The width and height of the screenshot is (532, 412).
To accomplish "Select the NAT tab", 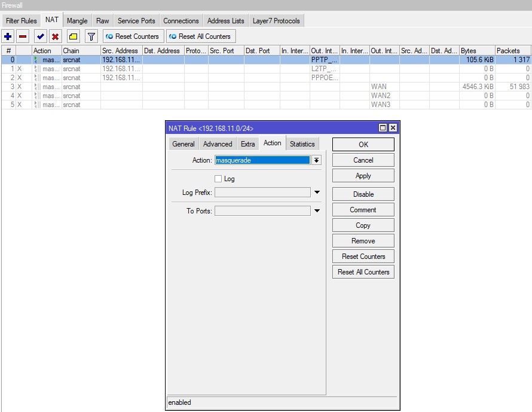I will 52,20.
